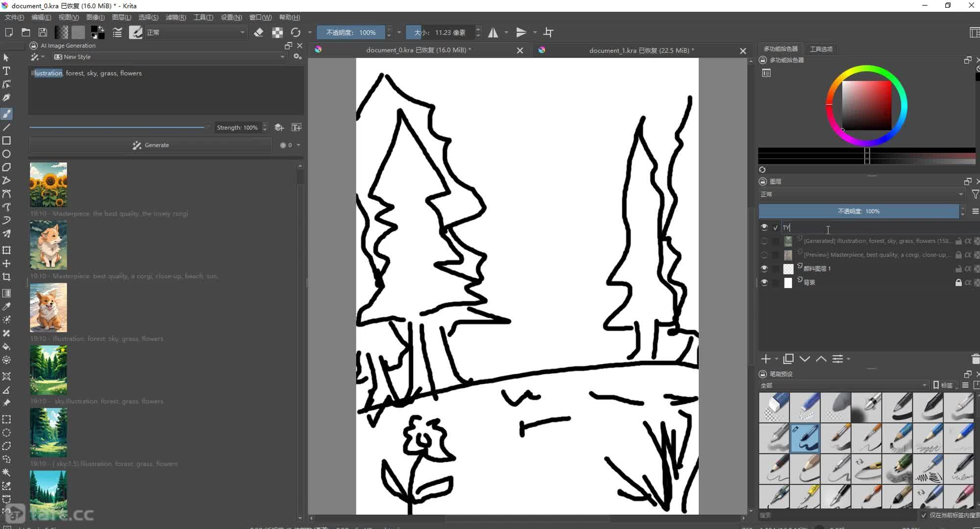Viewport: 980px width, 529px height.
Task: Open the 设置(N) menu
Action: (x=231, y=17)
